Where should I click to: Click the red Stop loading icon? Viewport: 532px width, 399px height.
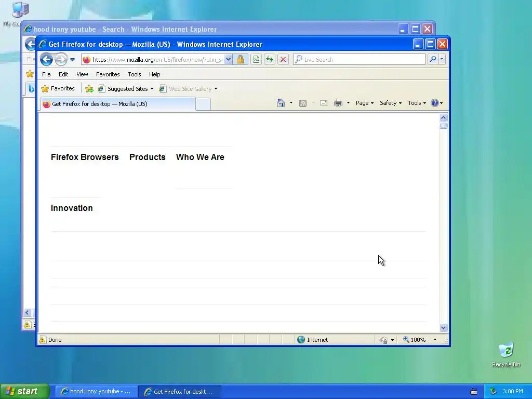point(283,59)
